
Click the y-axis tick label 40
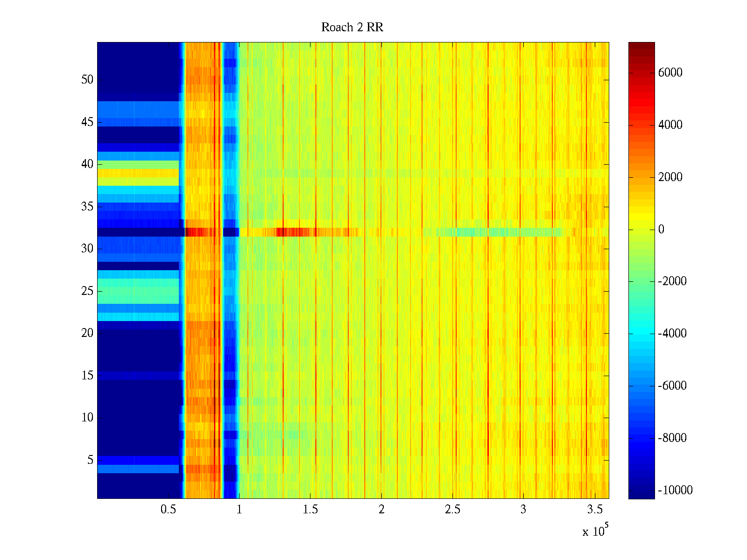(x=87, y=164)
